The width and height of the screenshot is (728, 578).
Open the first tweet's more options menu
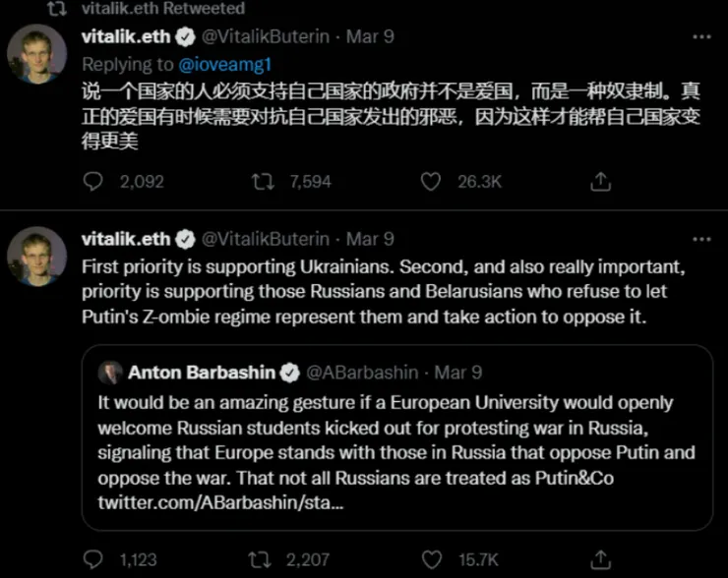pyautogui.click(x=700, y=37)
